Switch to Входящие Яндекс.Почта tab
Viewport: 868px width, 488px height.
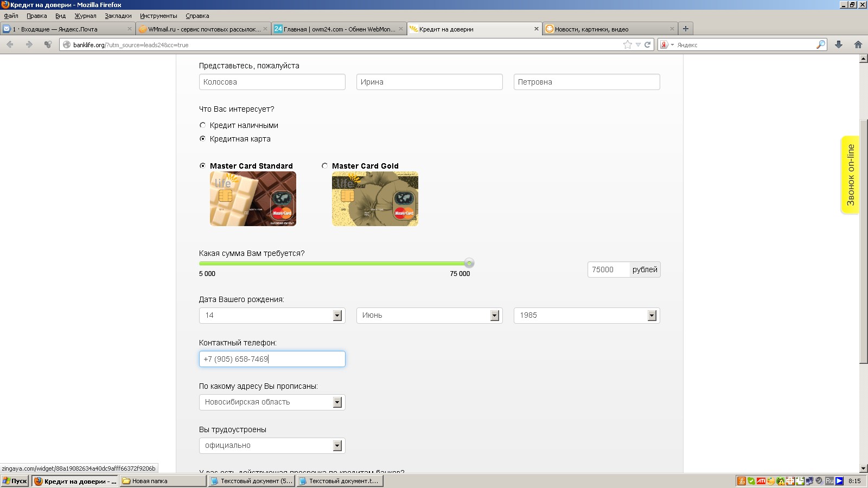[x=68, y=29]
